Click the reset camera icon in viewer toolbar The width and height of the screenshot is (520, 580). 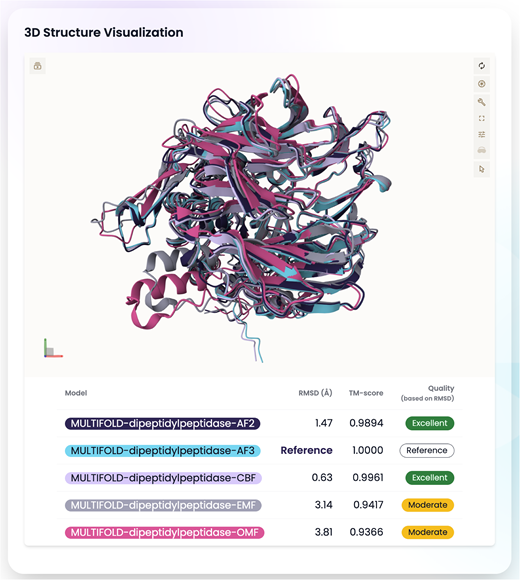coord(482,66)
